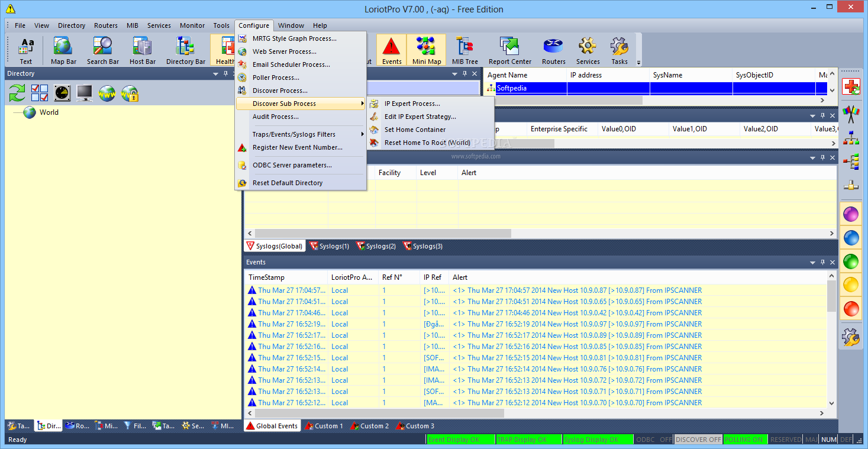Click the Facility column header
This screenshot has height=449, width=868.
coord(396,173)
